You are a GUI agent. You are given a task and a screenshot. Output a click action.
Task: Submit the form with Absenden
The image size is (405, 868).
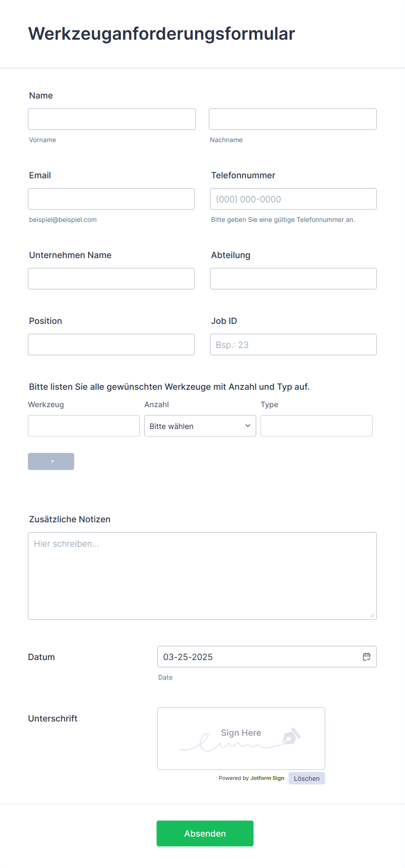[x=205, y=834]
